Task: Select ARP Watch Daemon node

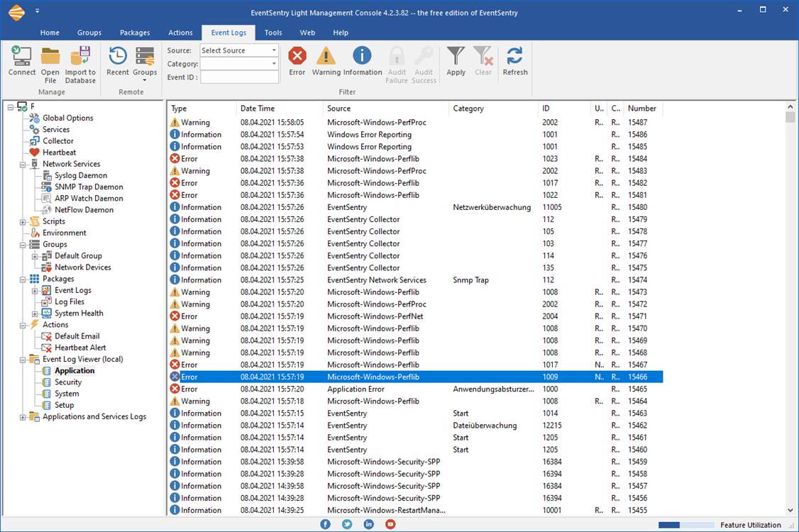Action: point(89,198)
